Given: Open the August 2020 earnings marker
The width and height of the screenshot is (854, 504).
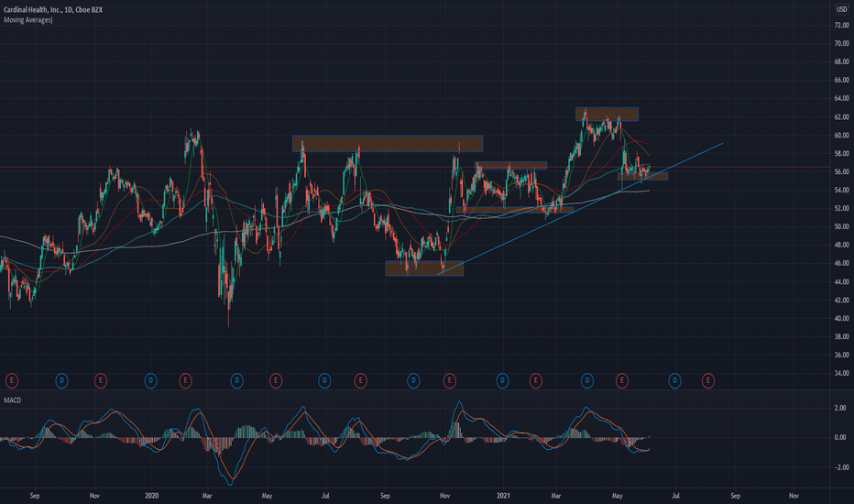Looking at the screenshot, I should coord(360,380).
